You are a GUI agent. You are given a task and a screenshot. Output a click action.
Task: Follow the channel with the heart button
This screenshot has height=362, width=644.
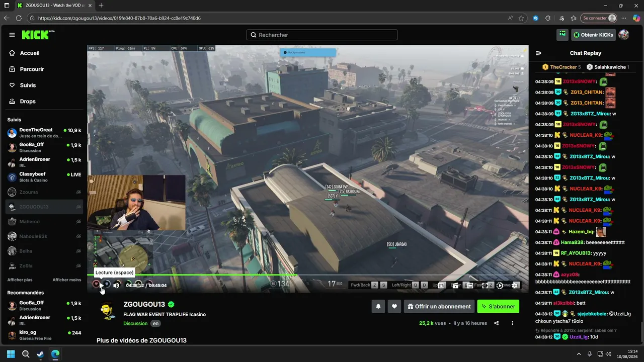[x=394, y=306]
